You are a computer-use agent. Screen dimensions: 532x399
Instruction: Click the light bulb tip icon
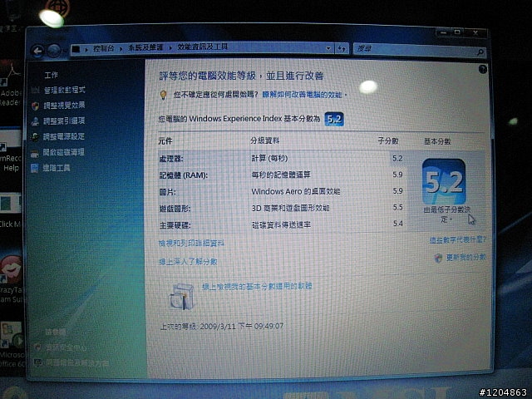(x=163, y=95)
